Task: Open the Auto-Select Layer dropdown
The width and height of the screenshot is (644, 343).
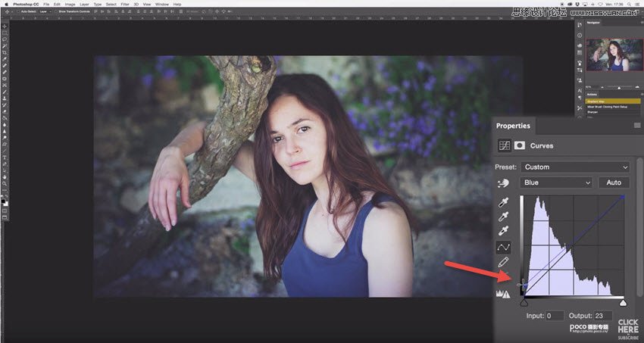Action: coord(45,11)
